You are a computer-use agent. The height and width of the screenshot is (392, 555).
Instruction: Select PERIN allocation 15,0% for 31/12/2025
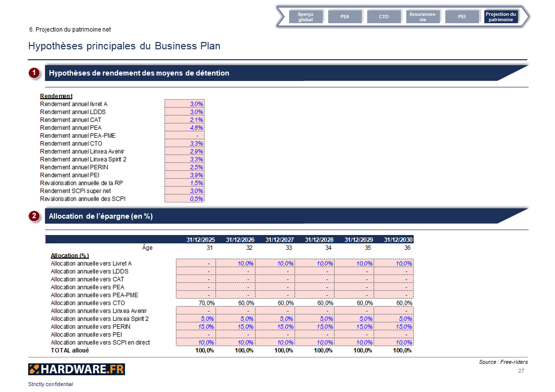pyautogui.click(x=196, y=327)
